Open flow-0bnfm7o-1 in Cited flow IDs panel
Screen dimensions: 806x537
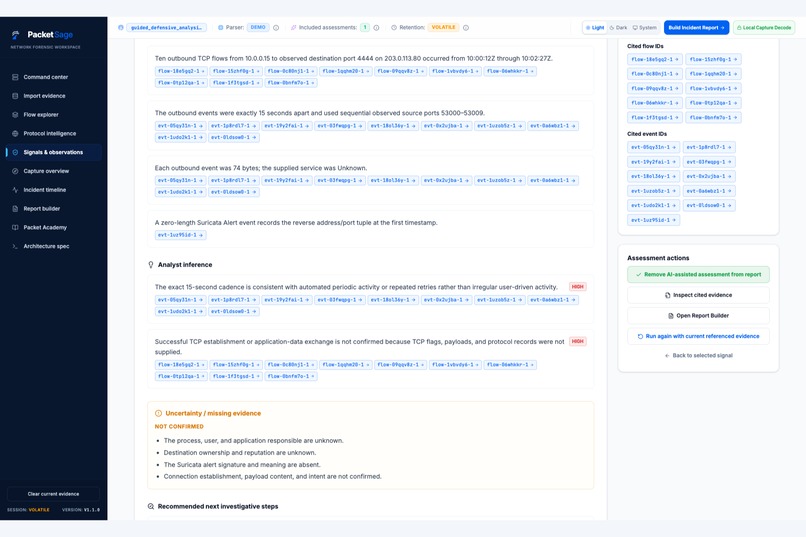(713, 118)
